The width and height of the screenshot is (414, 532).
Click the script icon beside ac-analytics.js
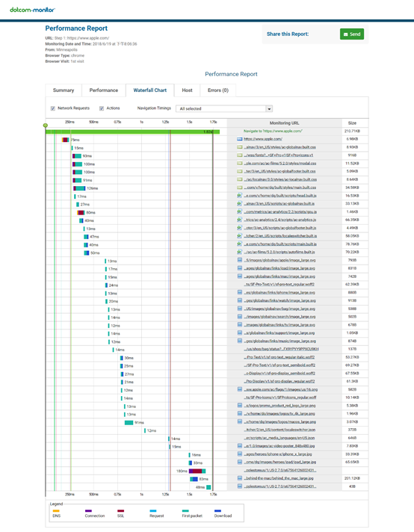click(240, 220)
